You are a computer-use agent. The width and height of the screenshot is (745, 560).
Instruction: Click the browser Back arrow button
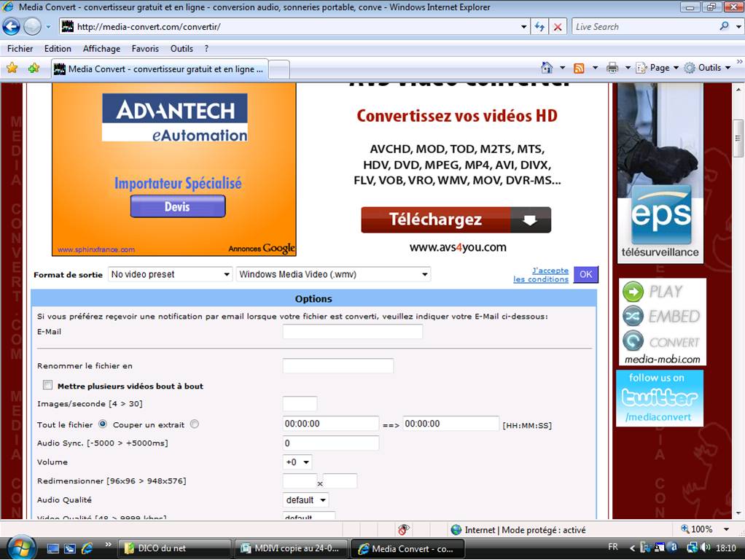12,27
